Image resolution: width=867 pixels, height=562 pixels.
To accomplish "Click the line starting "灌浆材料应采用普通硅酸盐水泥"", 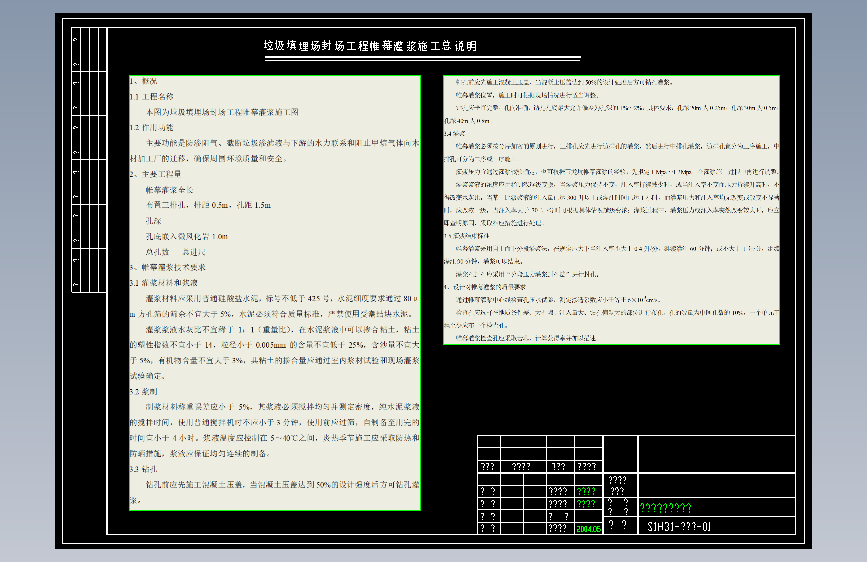I will coord(282,298).
